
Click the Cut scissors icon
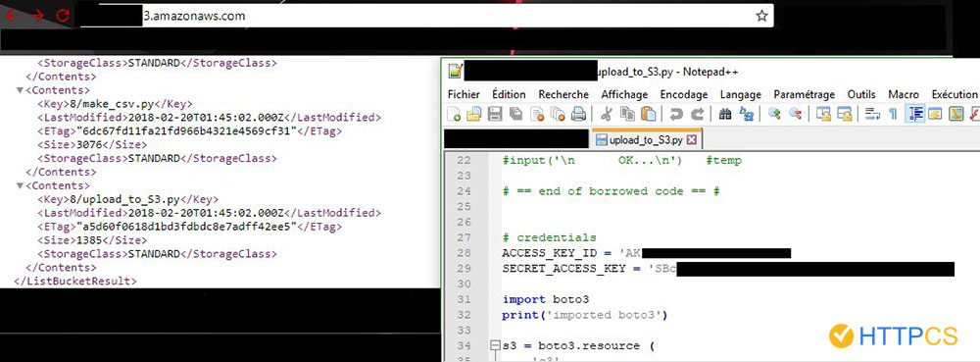pyautogui.click(x=606, y=114)
